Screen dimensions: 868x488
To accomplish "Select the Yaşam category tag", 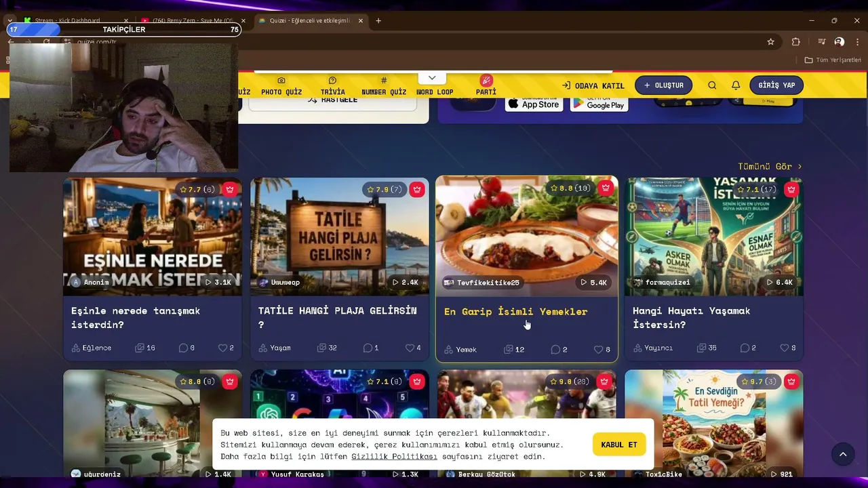I will [275, 348].
